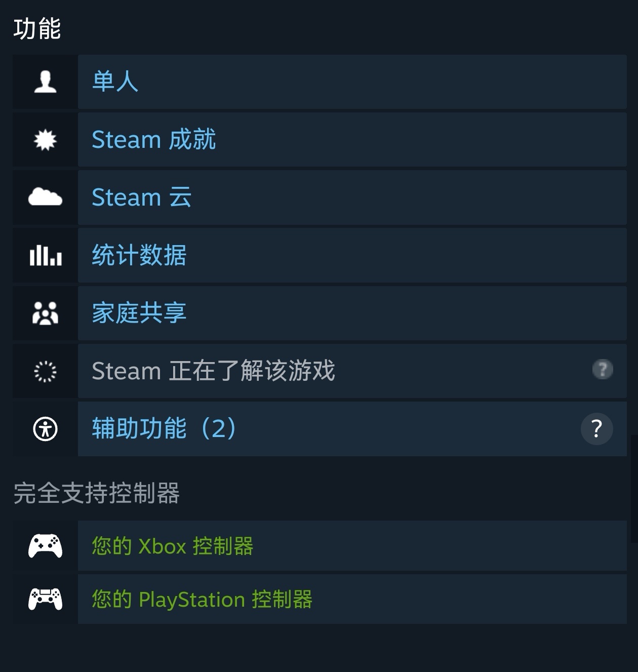Screen dimensions: 638x672
Task: Click the PlayStation controller icon
Action: point(45,599)
